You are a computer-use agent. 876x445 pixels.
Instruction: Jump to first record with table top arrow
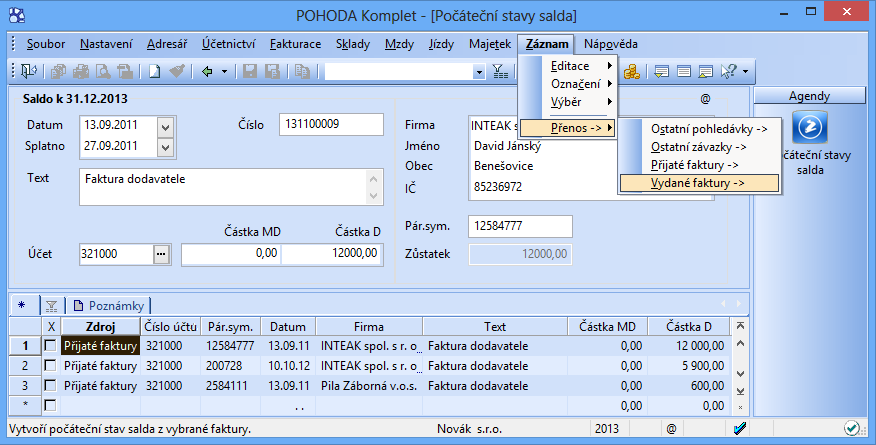[740, 326]
